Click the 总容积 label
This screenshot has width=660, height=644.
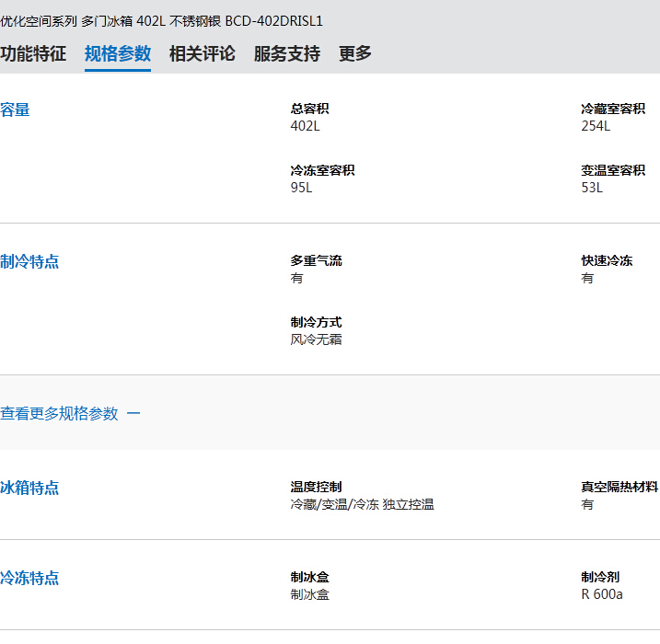[310, 109]
